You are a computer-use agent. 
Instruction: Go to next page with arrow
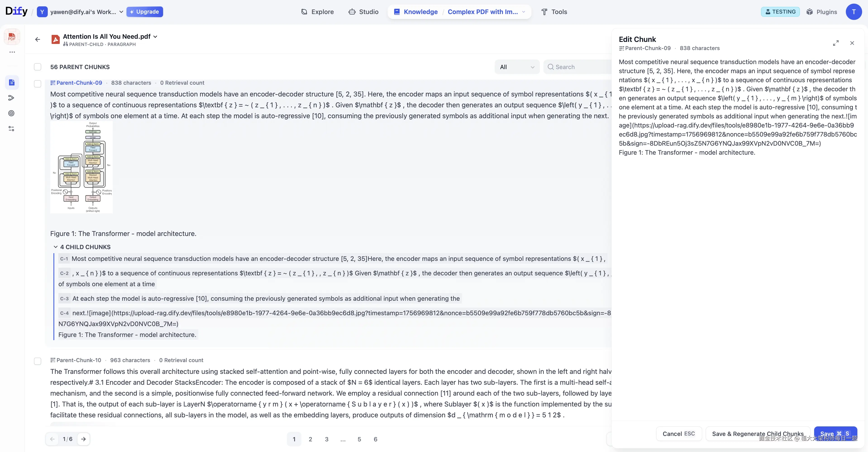(x=83, y=439)
